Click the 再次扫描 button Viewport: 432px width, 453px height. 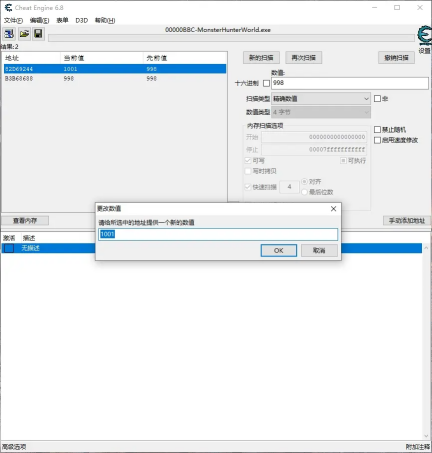coord(303,58)
